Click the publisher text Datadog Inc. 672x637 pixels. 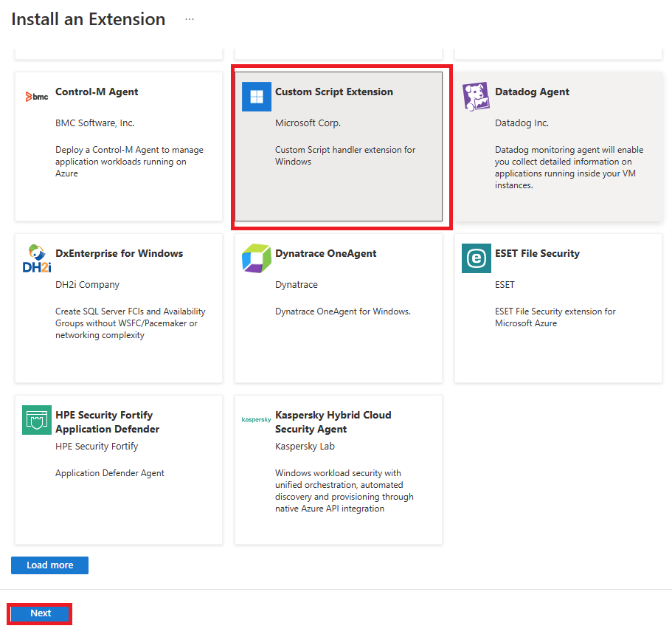[x=522, y=123]
